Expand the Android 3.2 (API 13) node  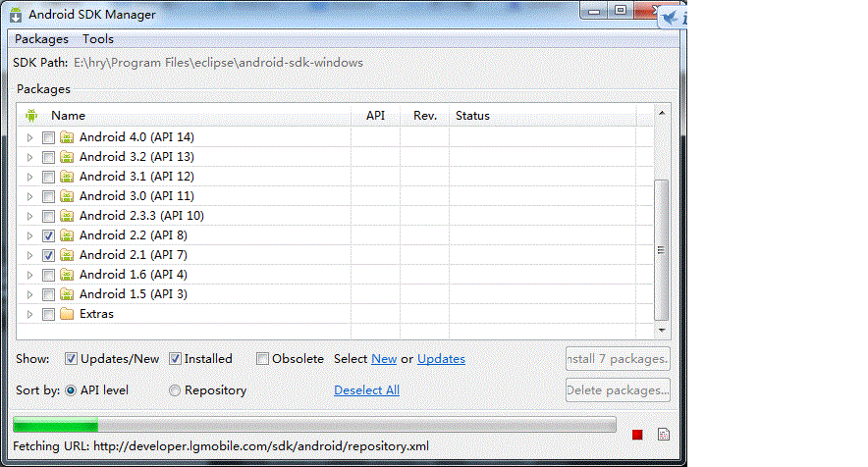point(29,158)
